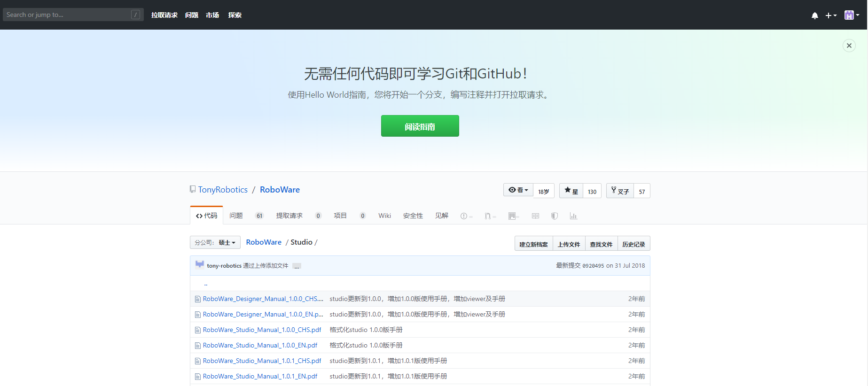
Task: Open the notifications bell icon
Action: [815, 15]
